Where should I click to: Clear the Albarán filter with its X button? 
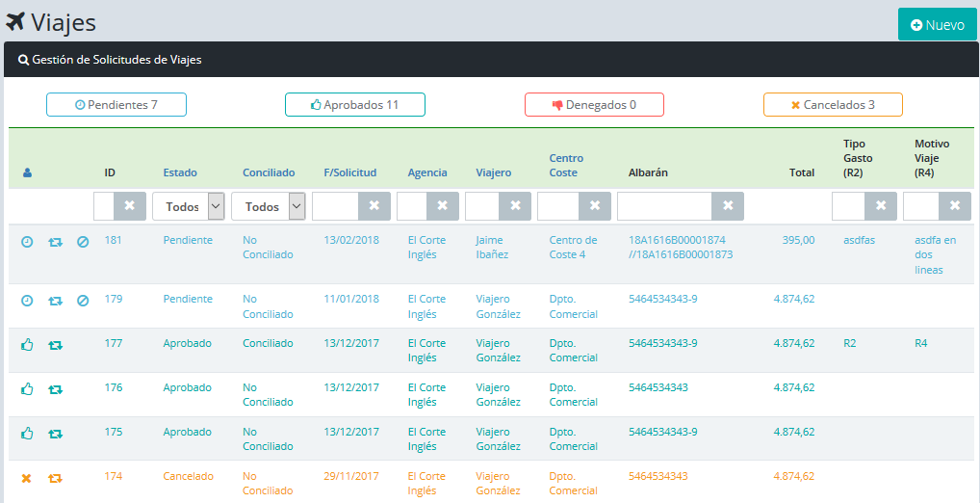pyautogui.click(x=728, y=206)
